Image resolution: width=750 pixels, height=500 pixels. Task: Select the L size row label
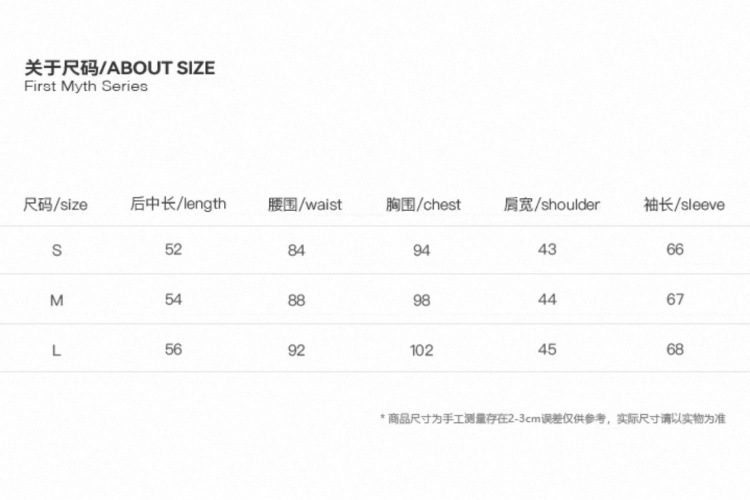click(x=56, y=350)
